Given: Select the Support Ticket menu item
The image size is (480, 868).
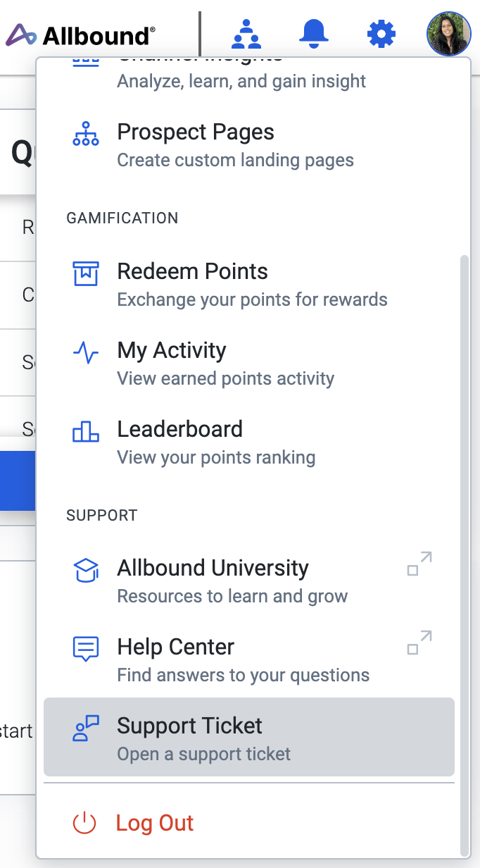Looking at the screenshot, I should pos(249,737).
